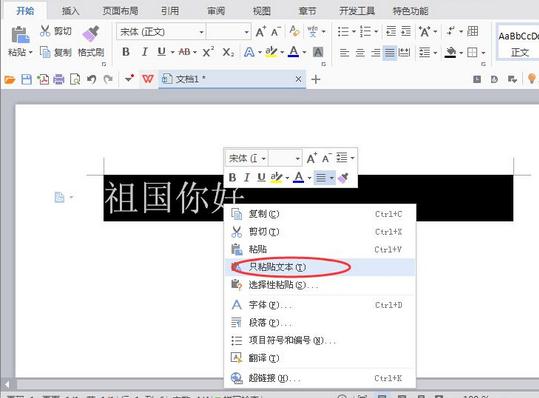
Task: Click the redo arrow icon
Action: (x=108, y=79)
